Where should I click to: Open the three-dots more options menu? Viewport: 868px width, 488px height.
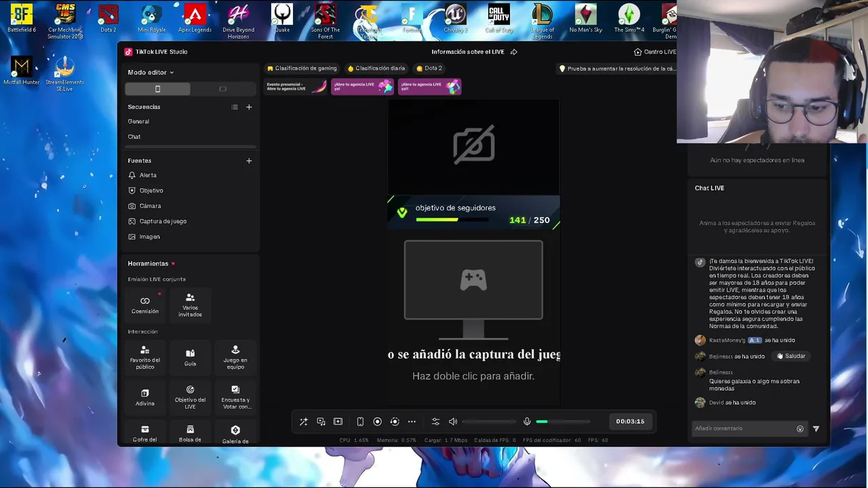(412, 422)
